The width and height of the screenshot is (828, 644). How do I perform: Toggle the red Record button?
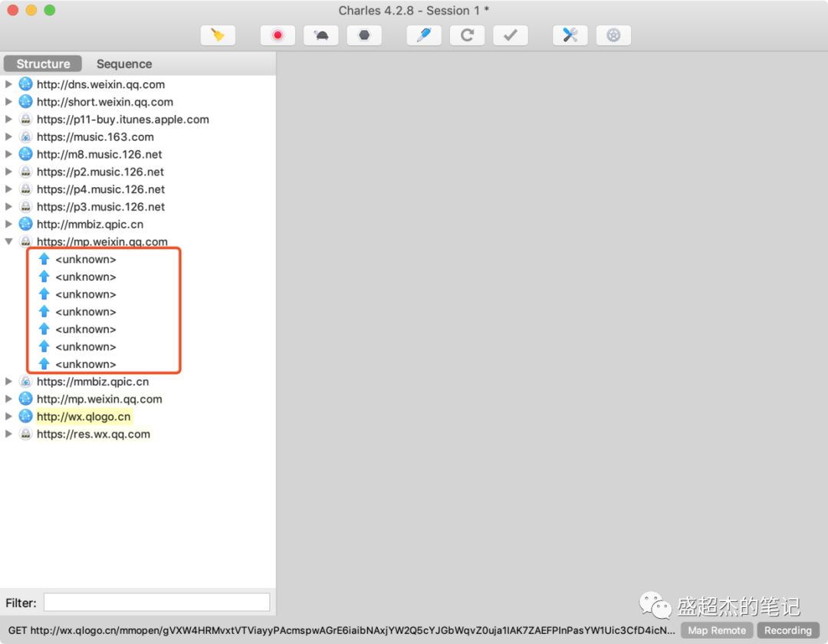point(278,35)
